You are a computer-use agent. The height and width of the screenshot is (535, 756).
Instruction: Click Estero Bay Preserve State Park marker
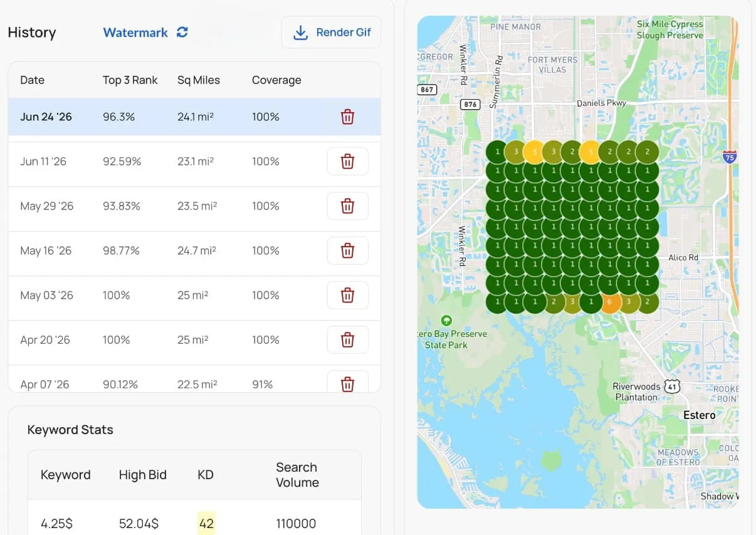tap(446, 320)
